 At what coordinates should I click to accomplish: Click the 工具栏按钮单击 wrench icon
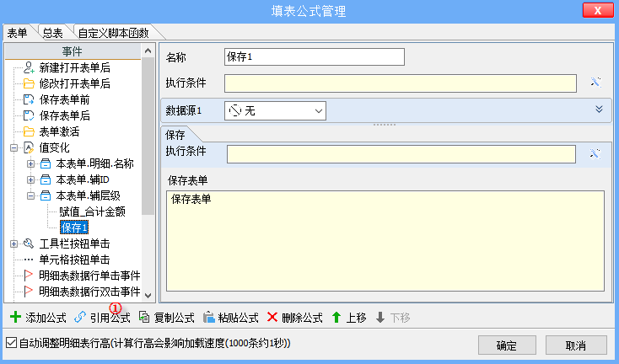[29, 244]
